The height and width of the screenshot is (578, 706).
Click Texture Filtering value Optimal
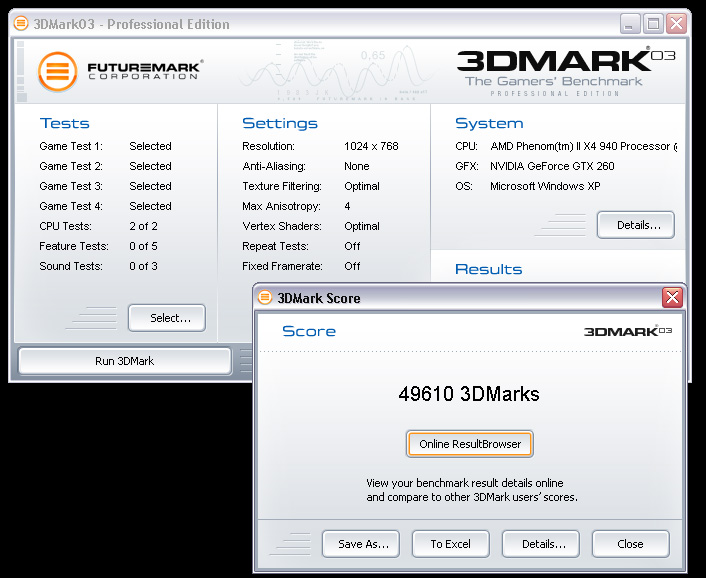pyautogui.click(x=362, y=186)
